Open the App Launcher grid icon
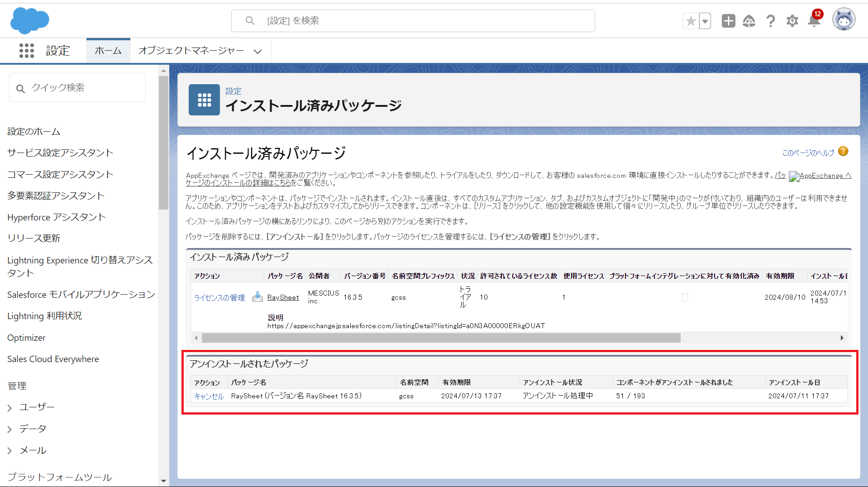The height and width of the screenshot is (487, 868). pos(27,50)
